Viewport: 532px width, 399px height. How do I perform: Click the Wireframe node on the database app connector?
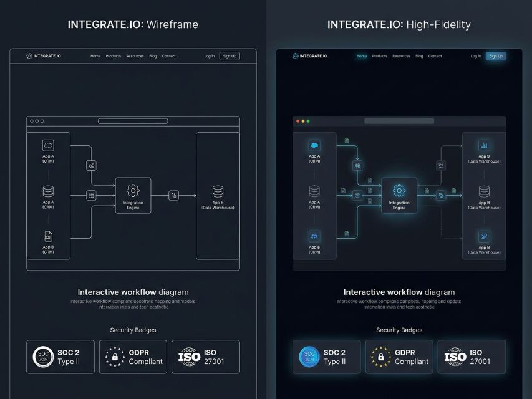(x=91, y=195)
